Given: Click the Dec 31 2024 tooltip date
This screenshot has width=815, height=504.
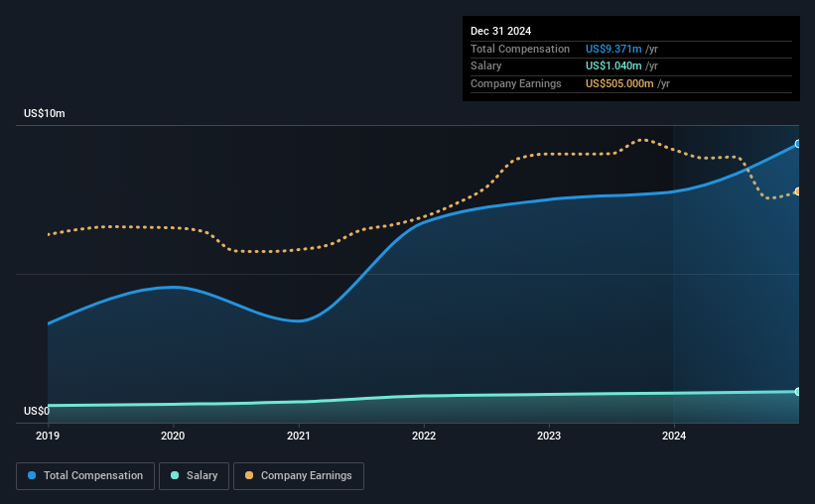Looking at the screenshot, I should click(x=500, y=31).
